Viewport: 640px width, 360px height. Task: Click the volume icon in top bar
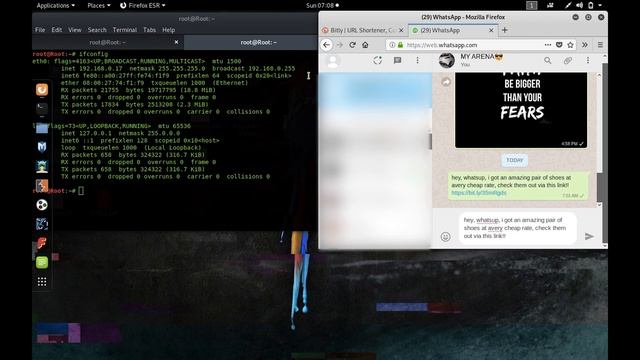(x=579, y=5)
